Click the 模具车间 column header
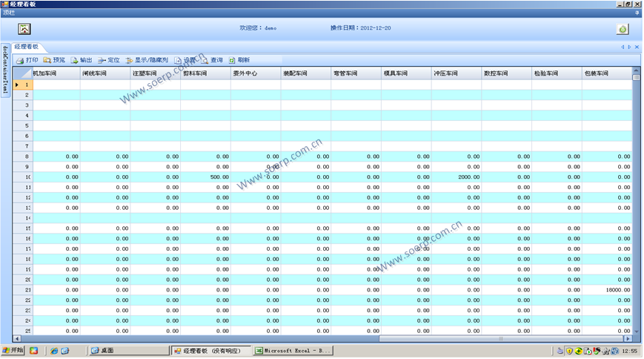Image resolution: width=644 pixels, height=359 pixels. click(x=406, y=73)
